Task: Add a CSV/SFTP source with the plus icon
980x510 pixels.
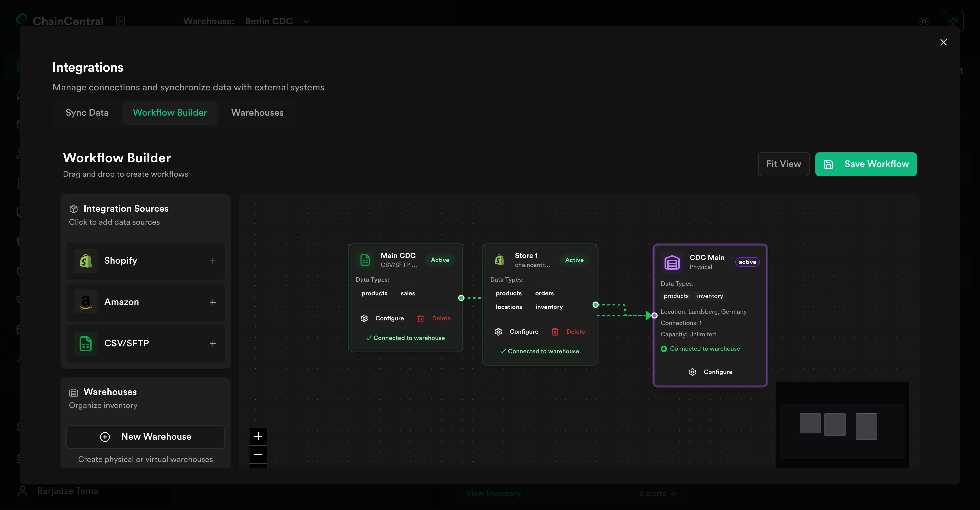Action: coord(213,343)
